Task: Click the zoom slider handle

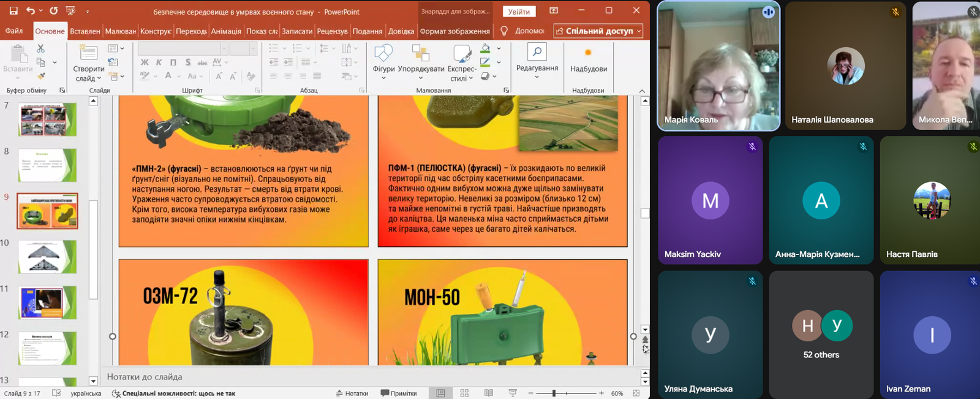Action: [554, 393]
